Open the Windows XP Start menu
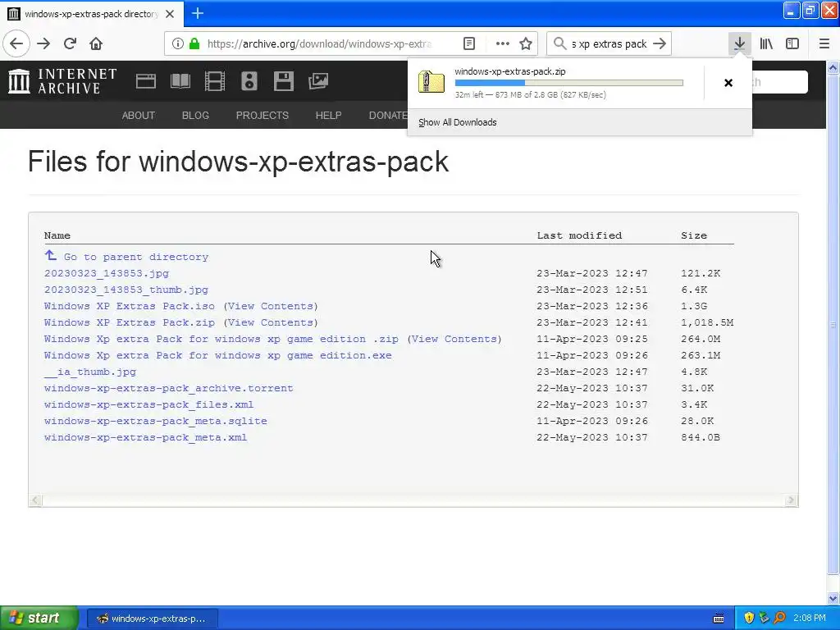 39,619
